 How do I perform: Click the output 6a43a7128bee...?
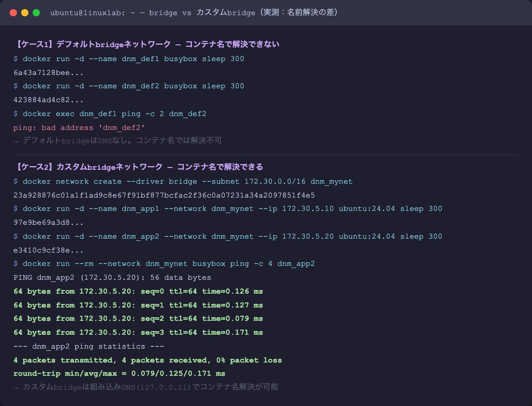(x=48, y=73)
